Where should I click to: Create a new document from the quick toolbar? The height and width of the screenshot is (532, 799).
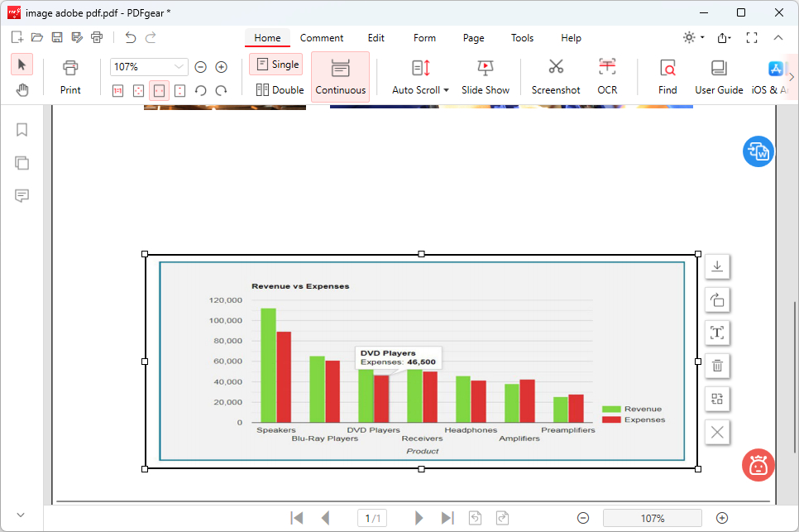pyautogui.click(x=17, y=37)
